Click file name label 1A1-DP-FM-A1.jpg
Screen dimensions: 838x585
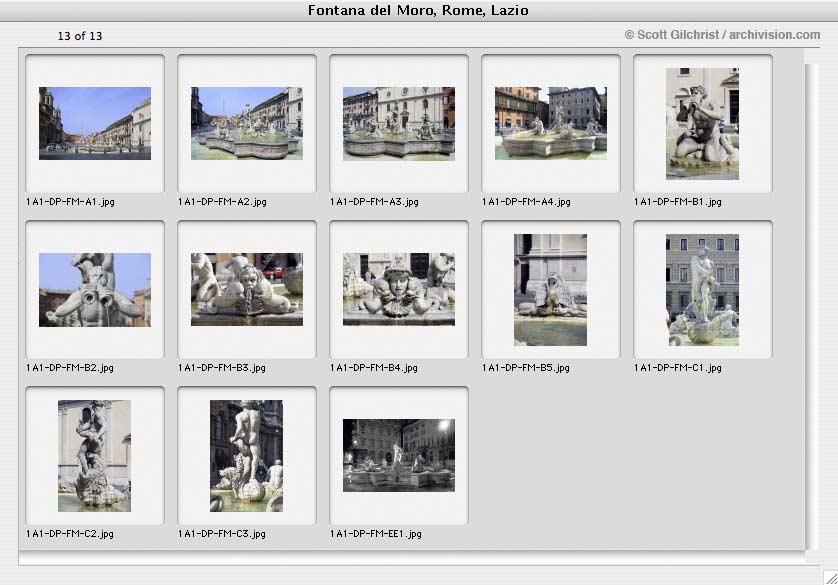[x=70, y=202]
